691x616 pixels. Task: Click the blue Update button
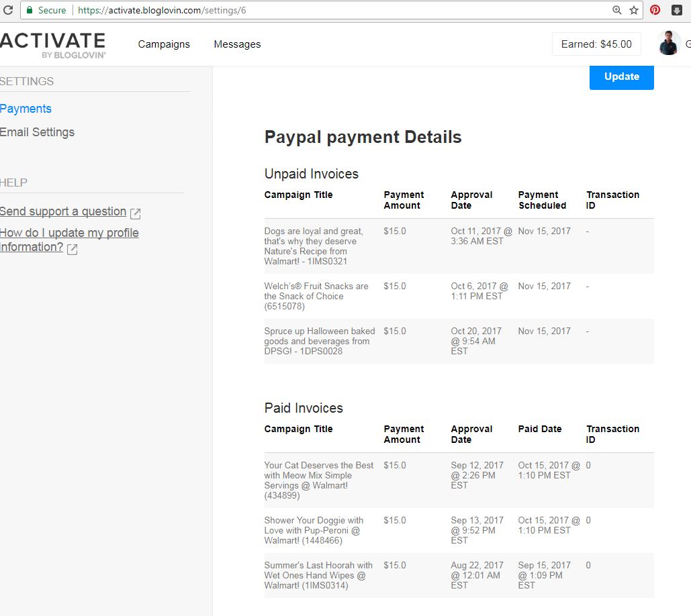pyautogui.click(x=621, y=77)
